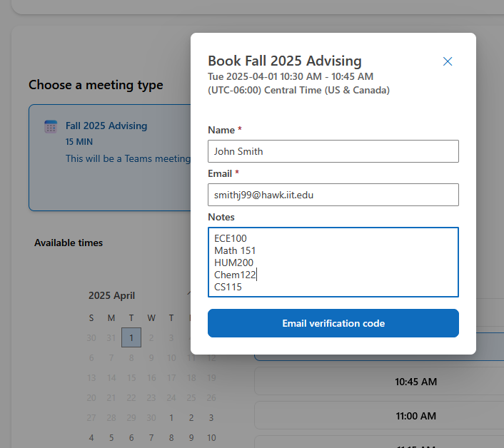Select date 8 in the bottom calendar row

pyautogui.click(x=171, y=438)
